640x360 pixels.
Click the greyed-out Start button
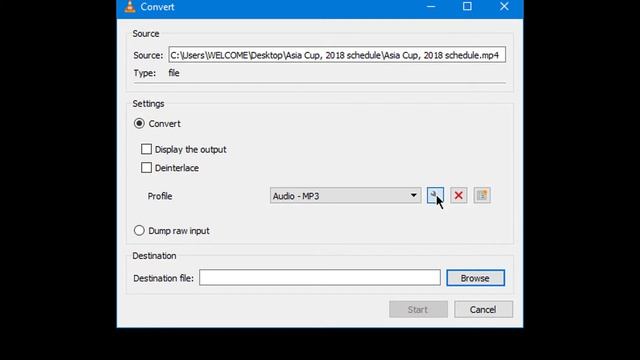click(x=418, y=309)
